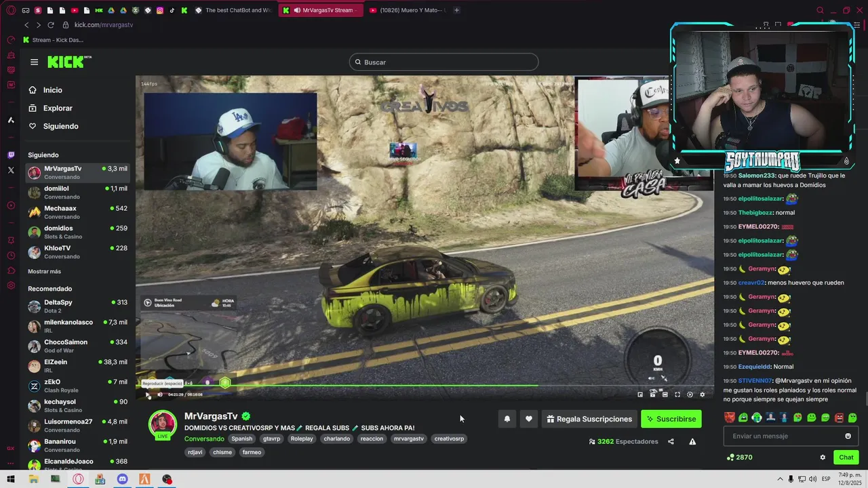868x488 pixels.
Task: Open Windows Start menu
Action: (11, 479)
